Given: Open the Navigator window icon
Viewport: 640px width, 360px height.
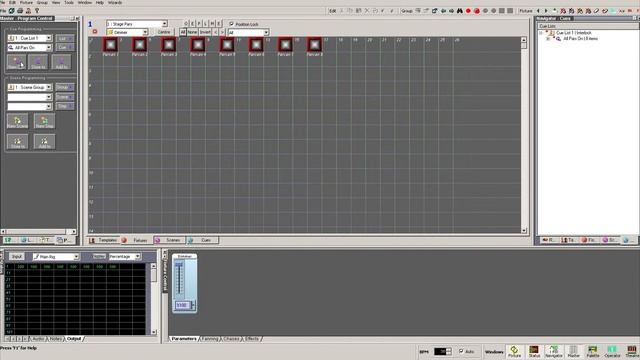Looking at the screenshot, I should click(553, 351).
